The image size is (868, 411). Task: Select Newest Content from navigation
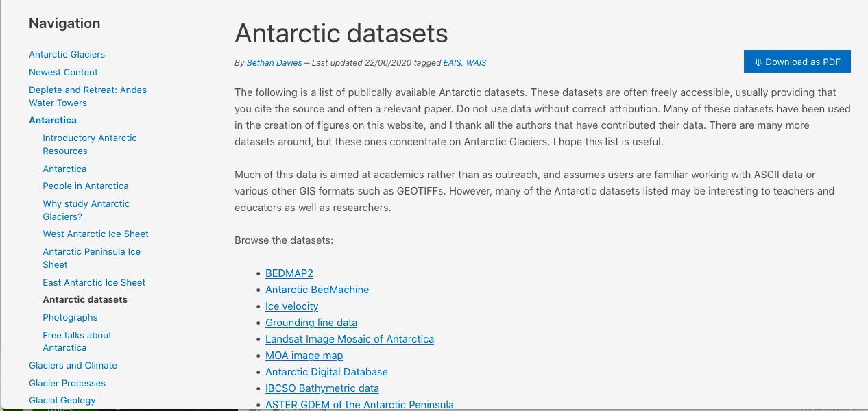[x=63, y=72]
